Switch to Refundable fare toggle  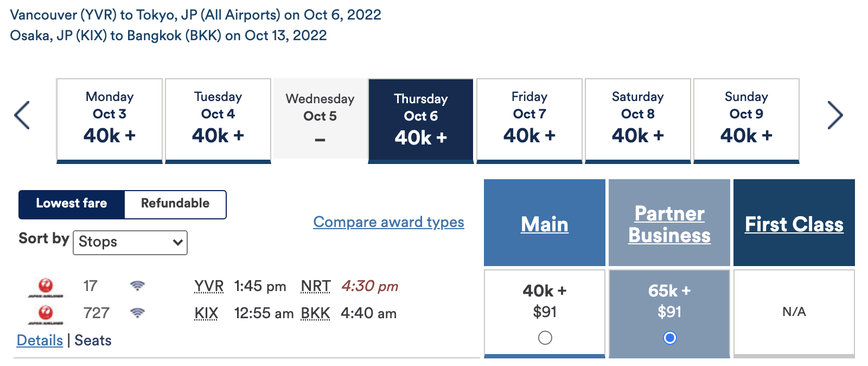click(175, 204)
